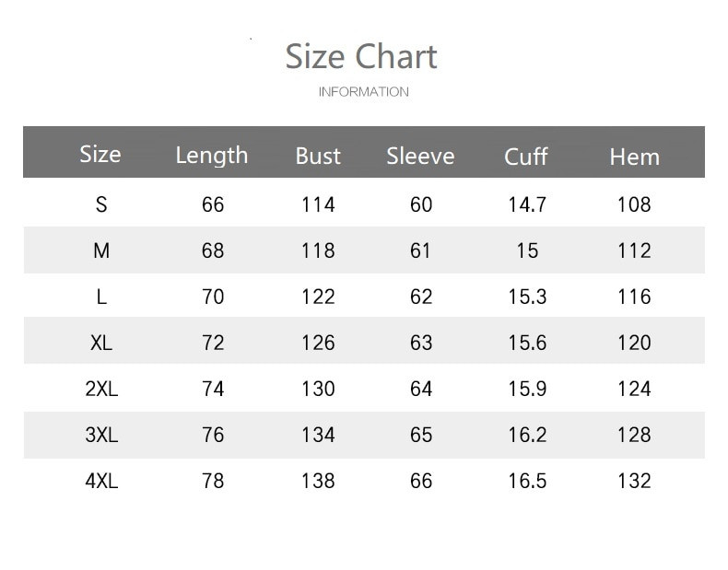Select the hem value 120 for size XL
The image size is (728, 570).
pyautogui.click(x=634, y=343)
